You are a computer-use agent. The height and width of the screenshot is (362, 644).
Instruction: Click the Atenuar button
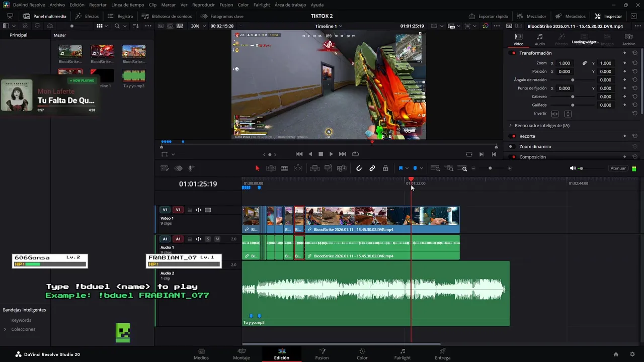click(x=618, y=168)
